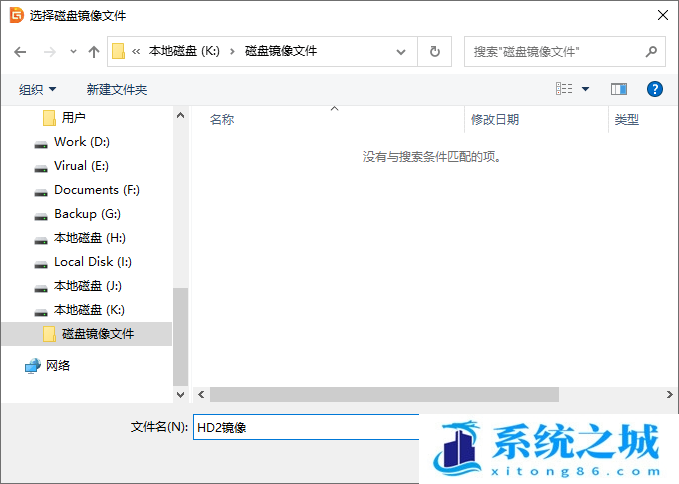Select 本地磁盘 (K:) in the navigation tree
The height and width of the screenshot is (484, 679).
click(x=89, y=310)
